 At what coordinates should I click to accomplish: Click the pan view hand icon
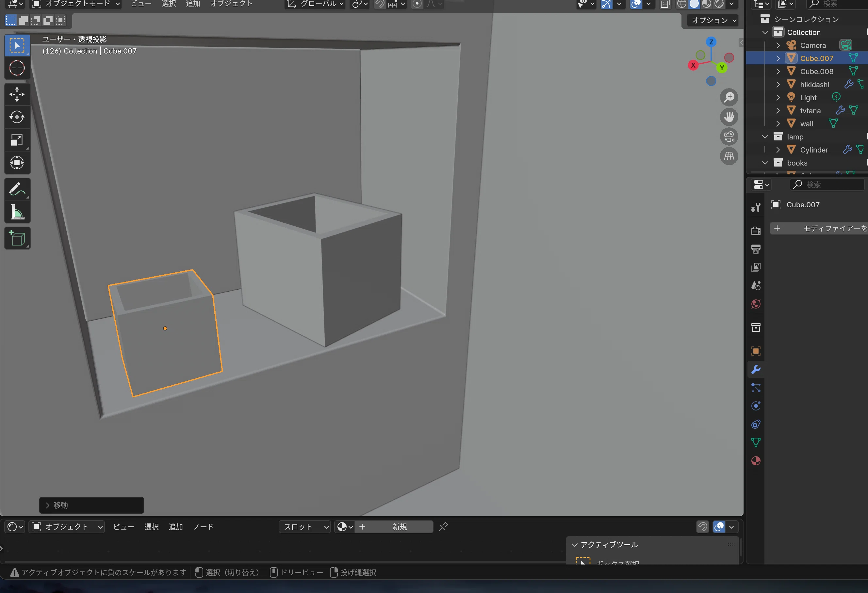tap(729, 117)
